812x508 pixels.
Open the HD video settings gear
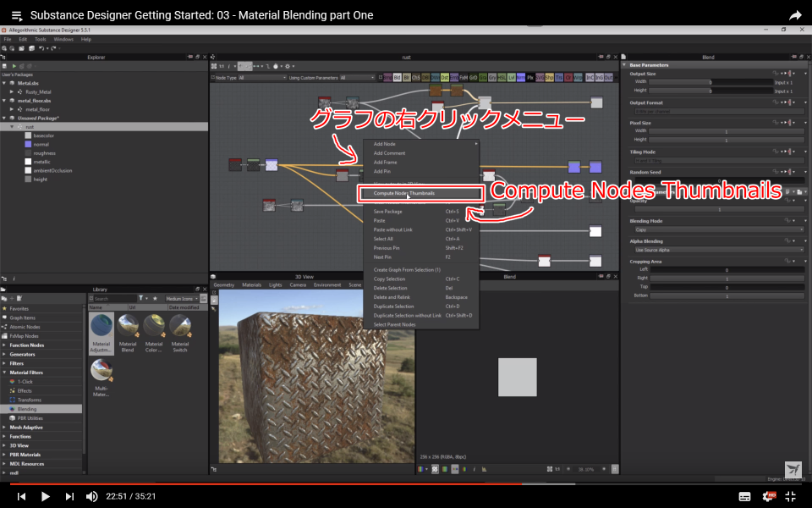(769, 497)
